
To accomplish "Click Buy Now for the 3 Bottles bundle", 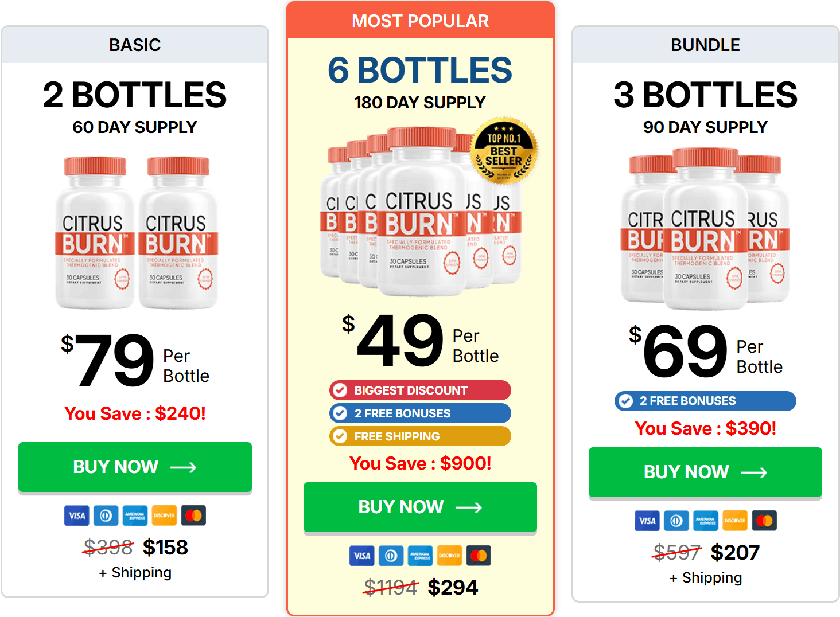I will pyautogui.click(x=705, y=472).
